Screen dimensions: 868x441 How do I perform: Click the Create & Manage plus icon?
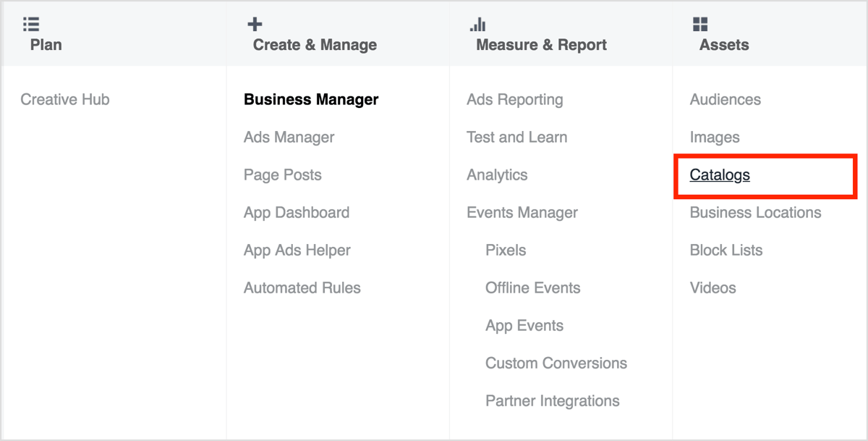pos(255,25)
